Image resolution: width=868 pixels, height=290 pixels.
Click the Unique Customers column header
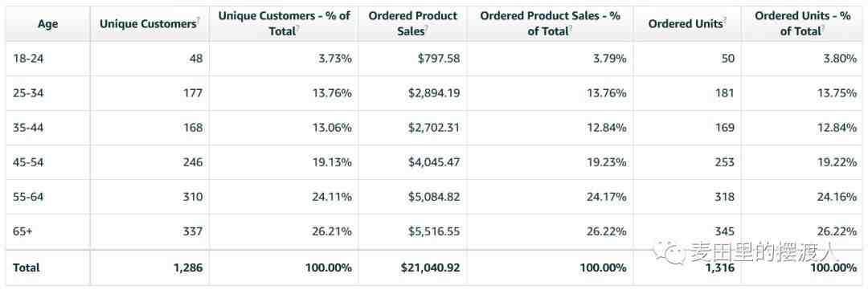pyautogui.click(x=148, y=24)
